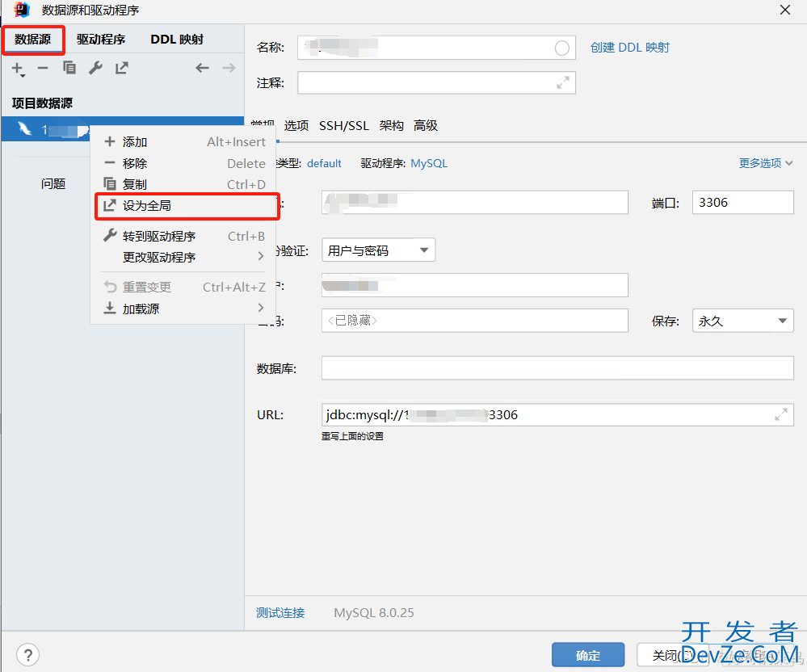Expand the URL field with arrows icon

[780, 414]
